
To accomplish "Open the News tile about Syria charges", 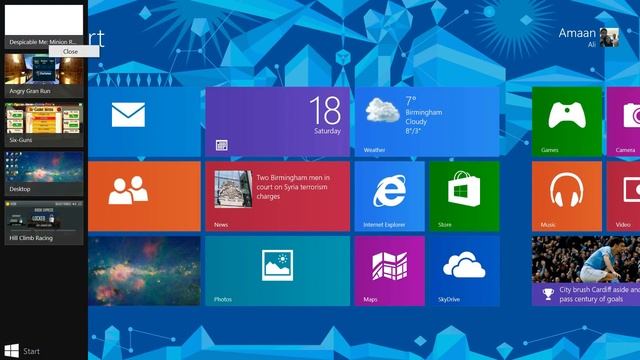I will pos(278,196).
